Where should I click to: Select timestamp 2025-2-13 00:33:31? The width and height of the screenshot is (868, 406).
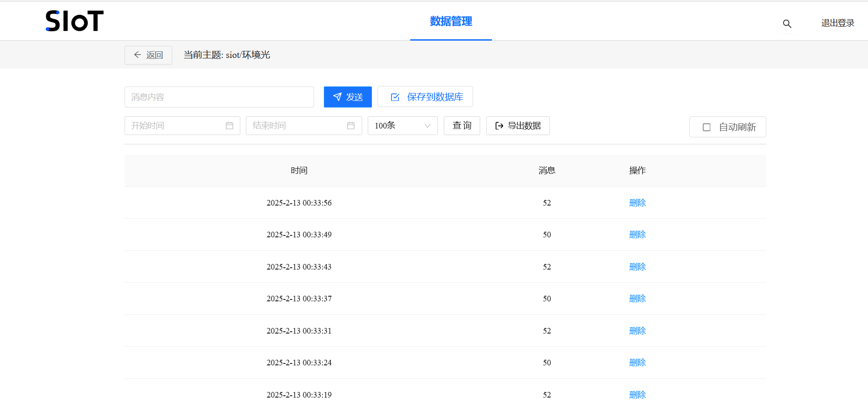point(299,331)
